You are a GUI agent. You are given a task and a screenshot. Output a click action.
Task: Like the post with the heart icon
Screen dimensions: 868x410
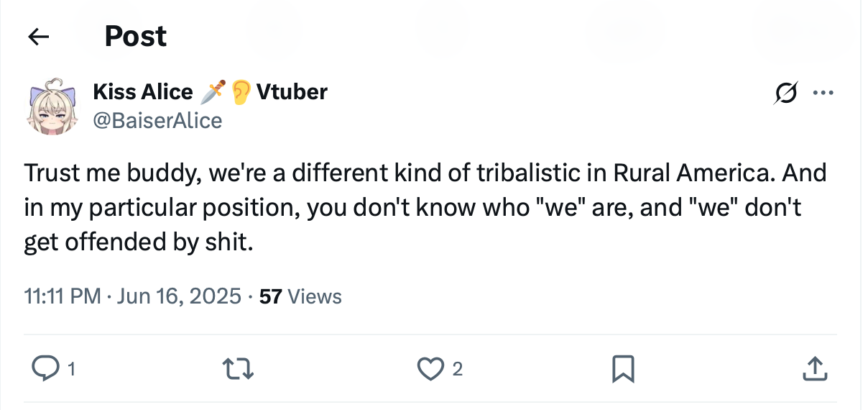(430, 369)
